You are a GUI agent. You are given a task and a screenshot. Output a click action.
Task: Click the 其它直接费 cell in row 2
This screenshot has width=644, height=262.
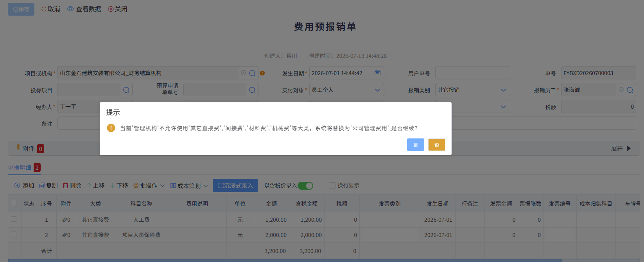95,235
